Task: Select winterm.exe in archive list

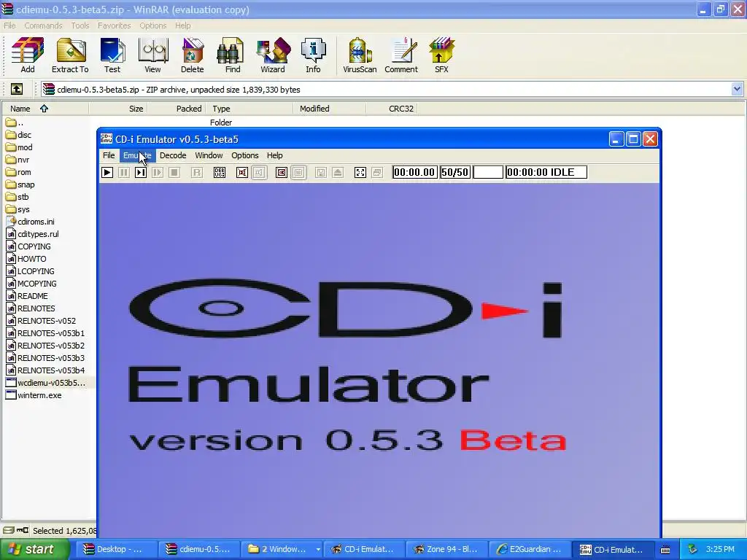Action: (x=34, y=395)
